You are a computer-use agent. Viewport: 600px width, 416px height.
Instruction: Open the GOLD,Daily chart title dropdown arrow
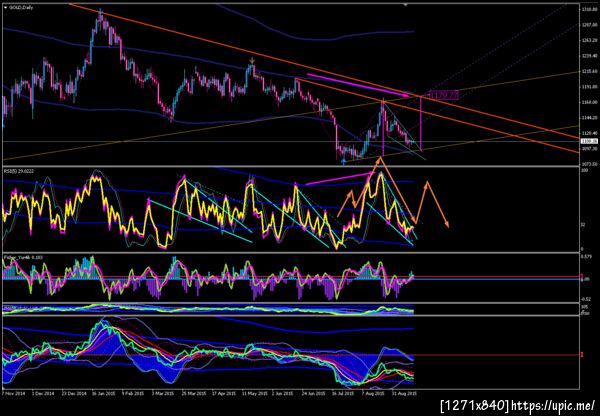click(x=5, y=7)
